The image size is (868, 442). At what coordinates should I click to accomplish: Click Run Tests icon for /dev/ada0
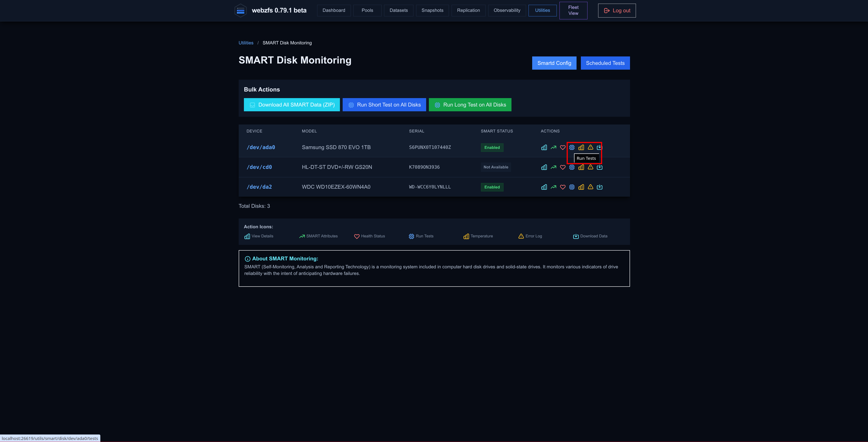pos(572,147)
